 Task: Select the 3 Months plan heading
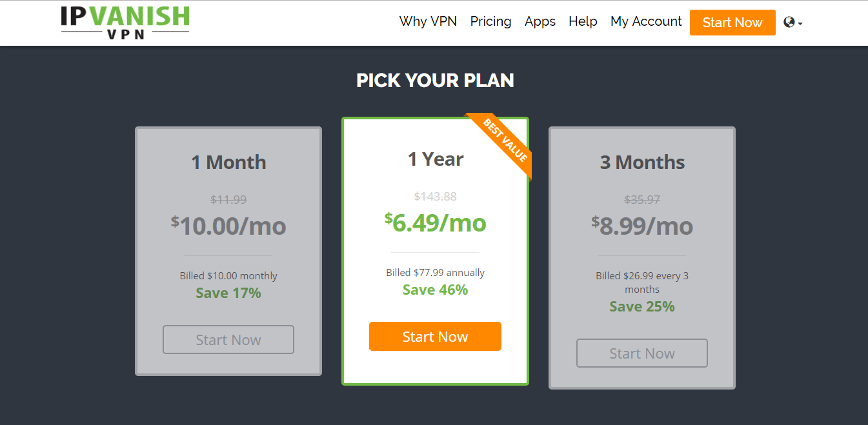(x=642, y=162)
